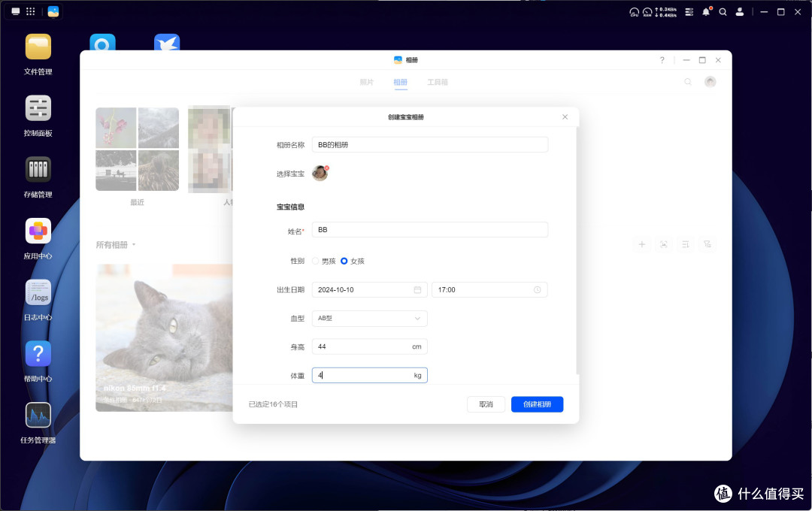Select the photo album taskbar icon
Image resolution: width=812 pixels, height=511 pixels.
(53, 11)
